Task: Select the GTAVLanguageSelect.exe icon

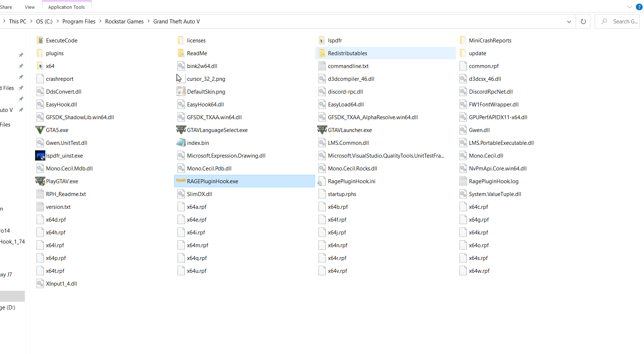Action: coord(181,130)
